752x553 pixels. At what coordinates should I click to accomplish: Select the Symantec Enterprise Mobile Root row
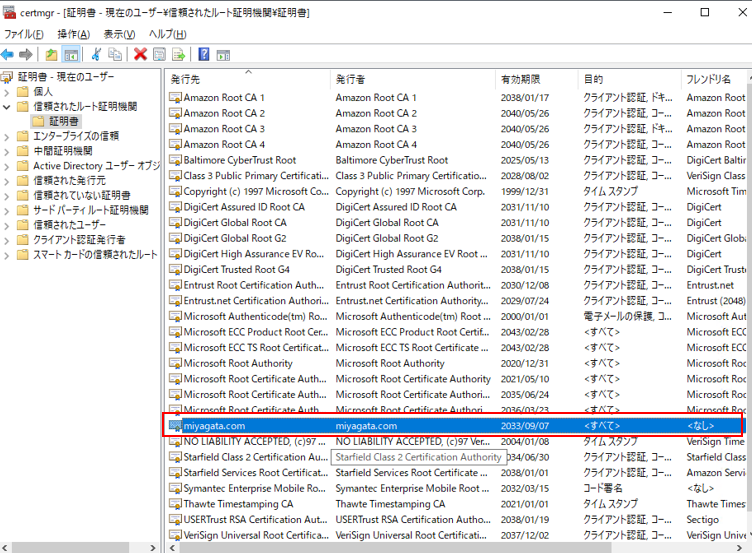pos(456,488)
